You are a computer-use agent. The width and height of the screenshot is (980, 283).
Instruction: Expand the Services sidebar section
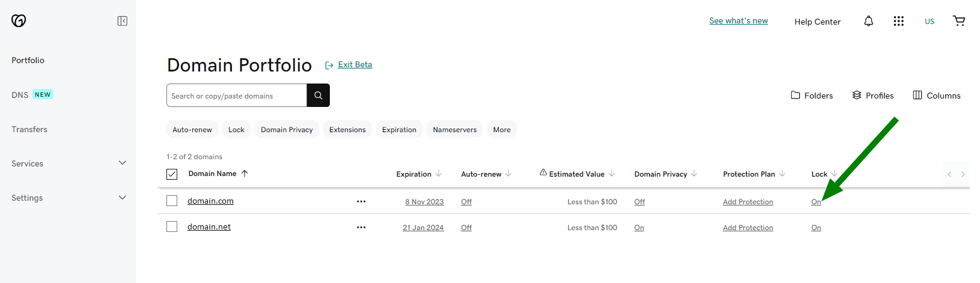coord(123,163)
